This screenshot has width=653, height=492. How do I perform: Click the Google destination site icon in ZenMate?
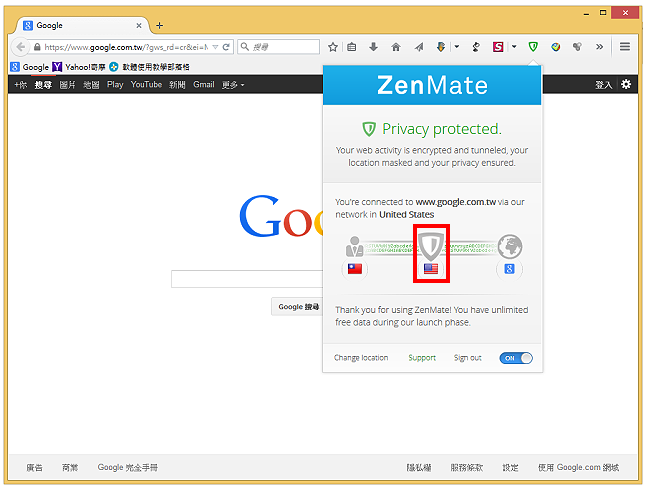509,269
